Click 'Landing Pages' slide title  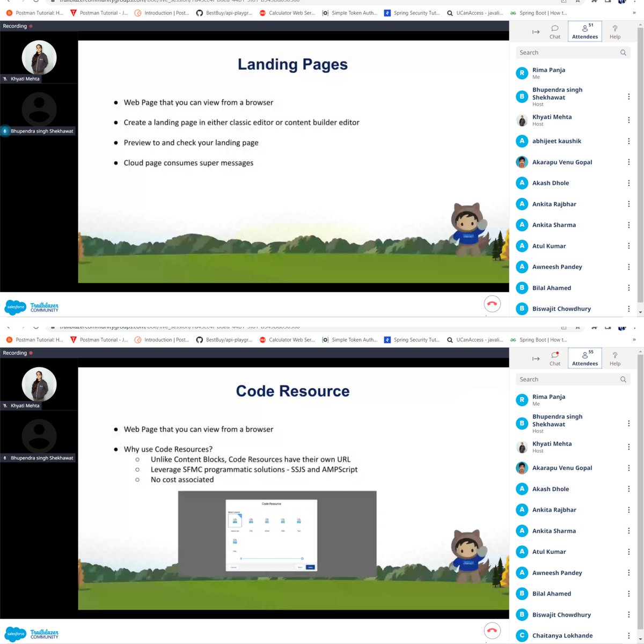(x=292, y=64)
